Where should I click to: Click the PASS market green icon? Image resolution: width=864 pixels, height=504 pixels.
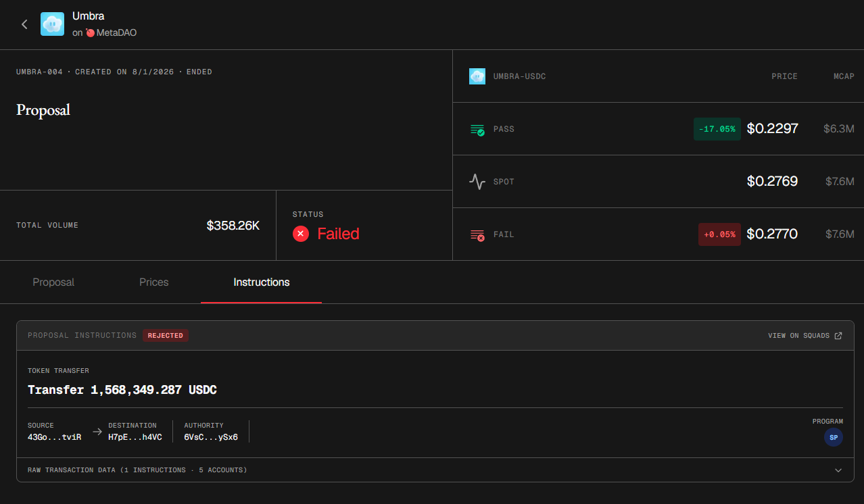pyautogui.click(x=477, y=129)
